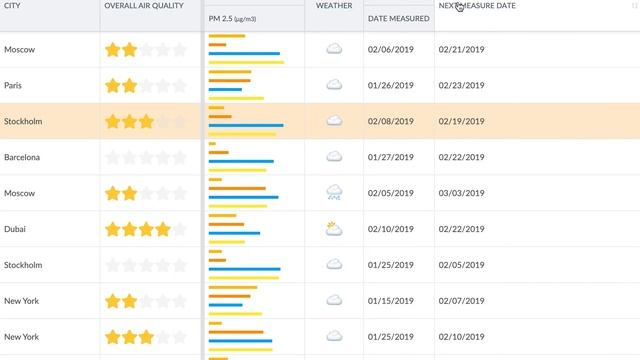
Task: Click the cloud icon in highlighted Stockholm row
Action: coord(334,121)
